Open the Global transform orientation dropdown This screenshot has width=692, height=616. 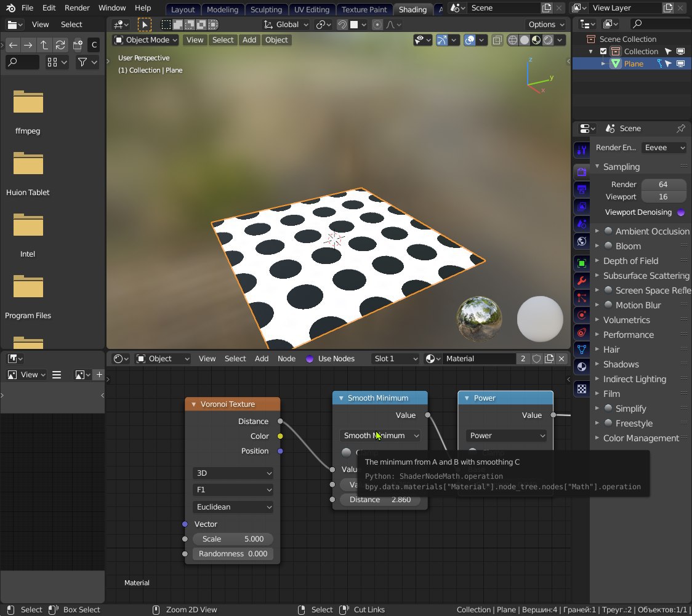click(x=286, y=25)
